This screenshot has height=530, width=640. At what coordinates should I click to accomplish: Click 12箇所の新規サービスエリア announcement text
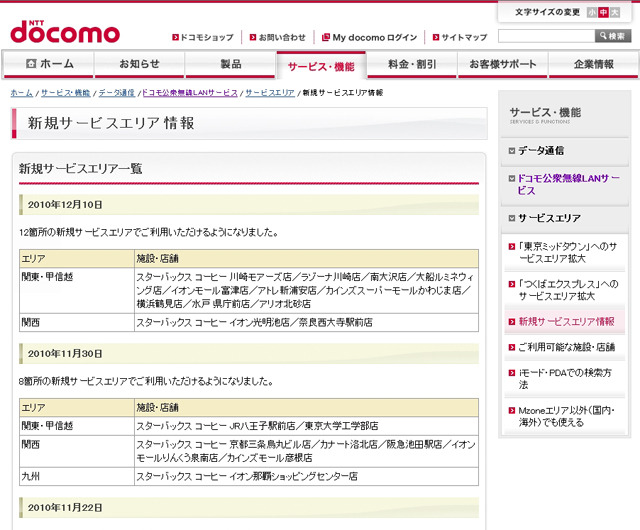[149, 232]
